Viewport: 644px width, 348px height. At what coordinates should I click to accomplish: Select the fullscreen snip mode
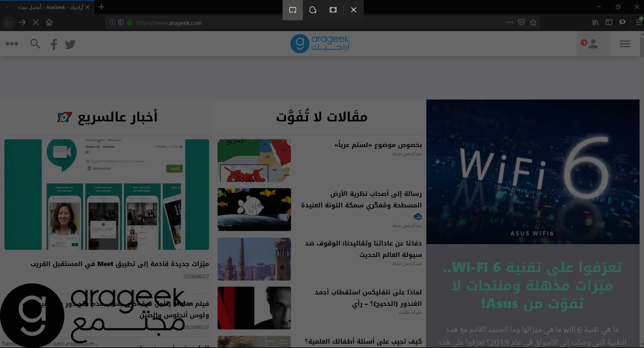333,10
